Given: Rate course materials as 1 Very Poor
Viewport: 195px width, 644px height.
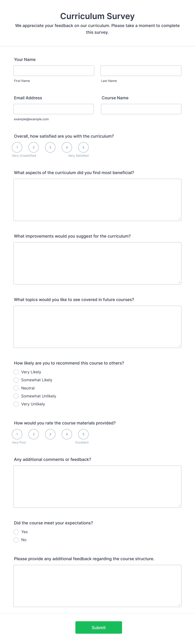Looking at the screenshot, I should [17, 434].
